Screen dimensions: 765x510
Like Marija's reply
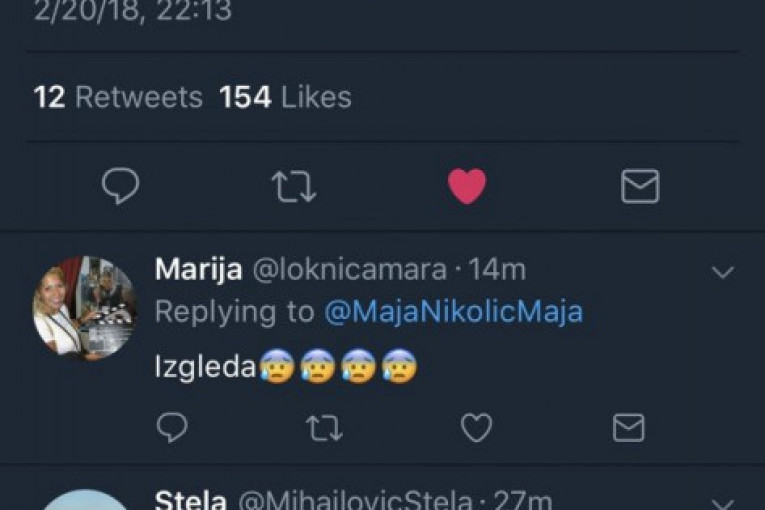pos(476,428)
